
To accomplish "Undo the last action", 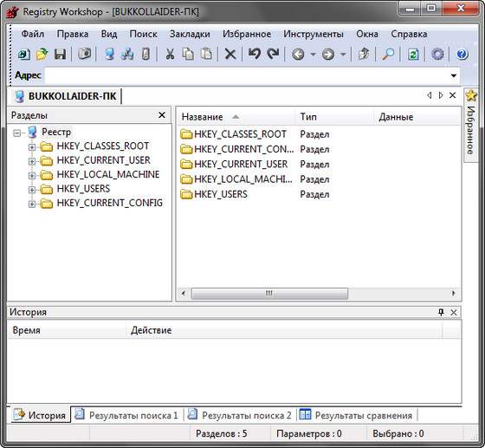I will click(255, 54).
